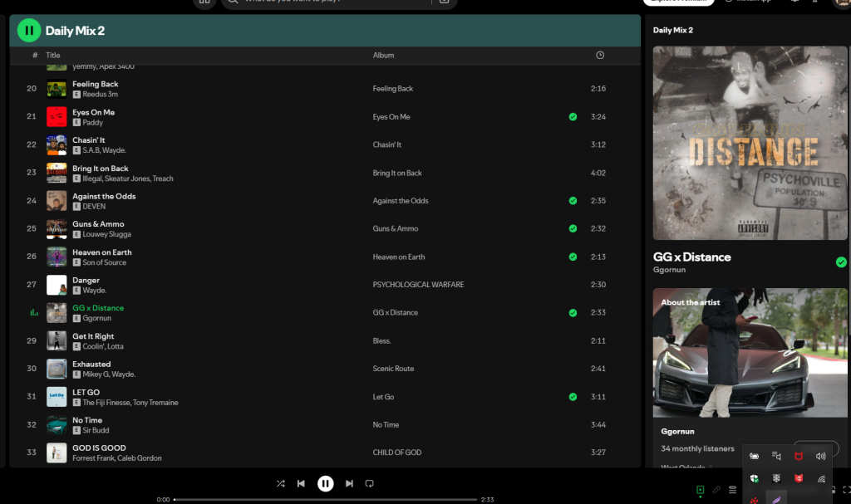
Task: Open the lyrics microphone icon
Action: tap(716, 490)
